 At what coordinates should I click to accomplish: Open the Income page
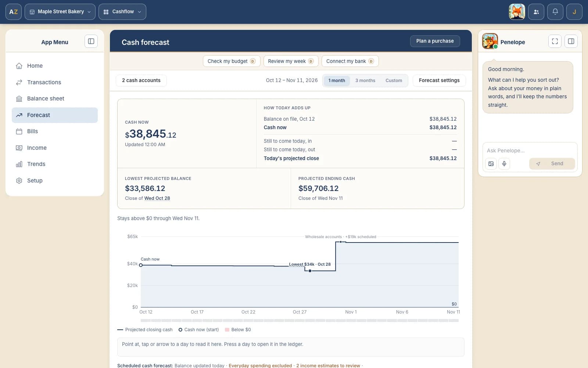click(x=55, y=148)
